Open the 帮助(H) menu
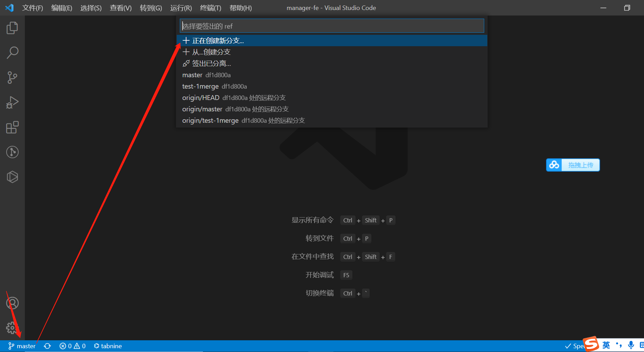The image size is (644, 352). (x=241, y=8)
